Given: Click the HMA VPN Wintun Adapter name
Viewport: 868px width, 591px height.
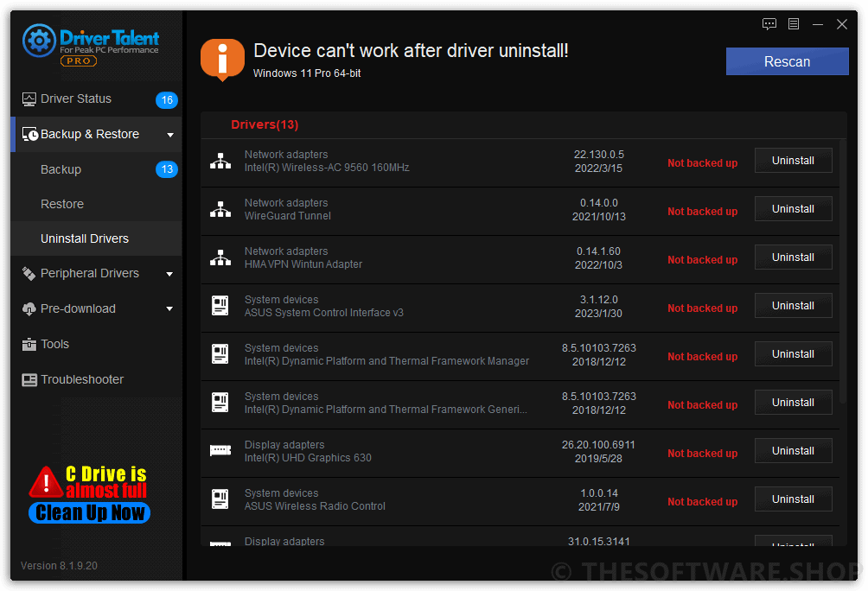Looking at the screenshot, I should (x=303, y=264).
